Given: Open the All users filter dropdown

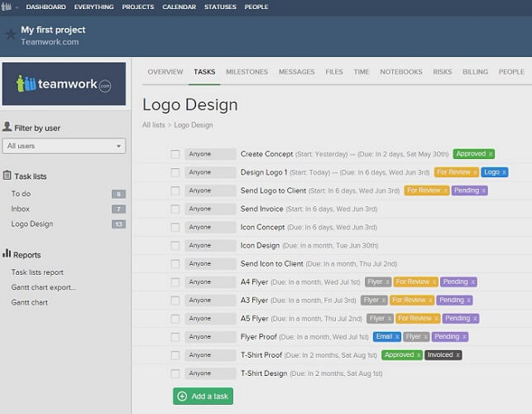Looking at the screenshot, I should 65,146.
